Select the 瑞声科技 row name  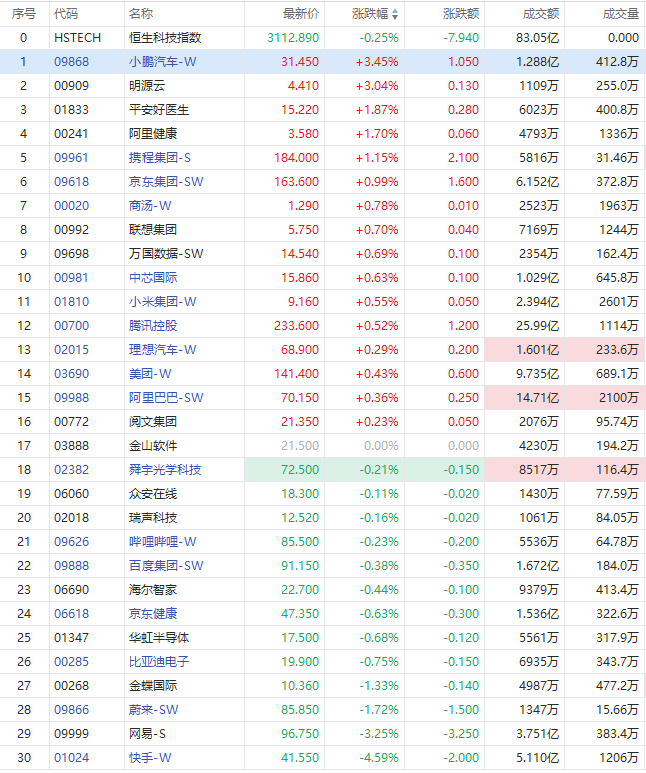[153, 518]
